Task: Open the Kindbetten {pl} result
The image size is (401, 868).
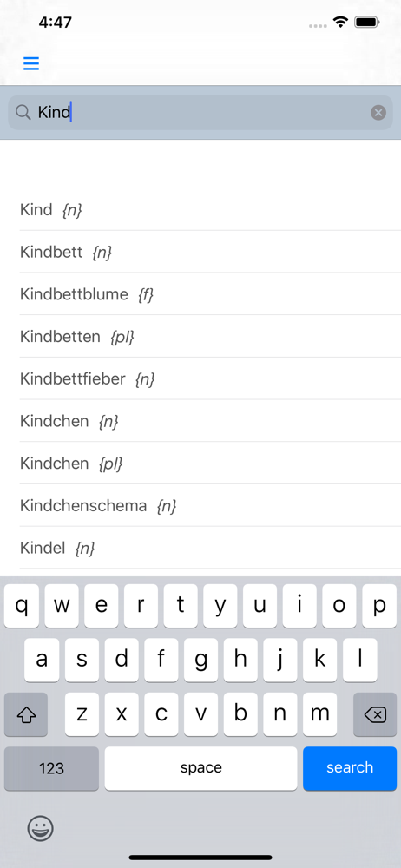Action: click(210, 336)
